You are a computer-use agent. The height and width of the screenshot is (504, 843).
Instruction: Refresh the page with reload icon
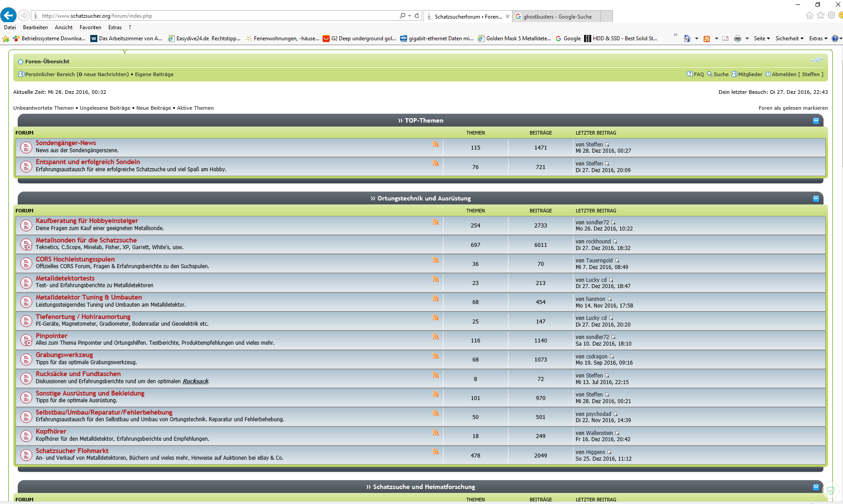pyautogui.click(x=417, y=15)
